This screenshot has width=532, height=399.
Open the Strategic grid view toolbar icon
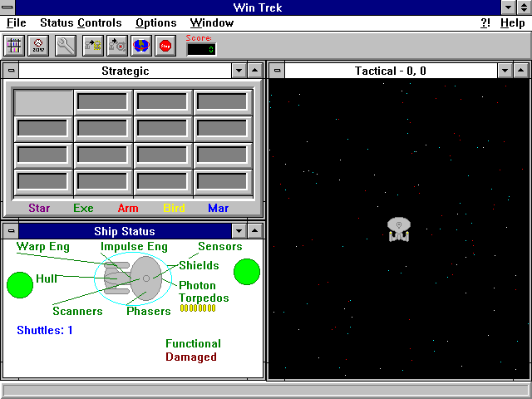[x=14, y=46]
